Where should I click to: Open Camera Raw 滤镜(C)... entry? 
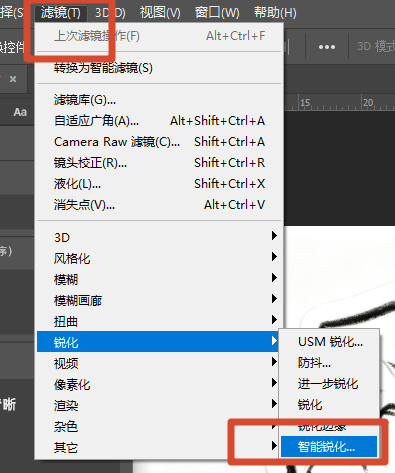pos(159,142)
